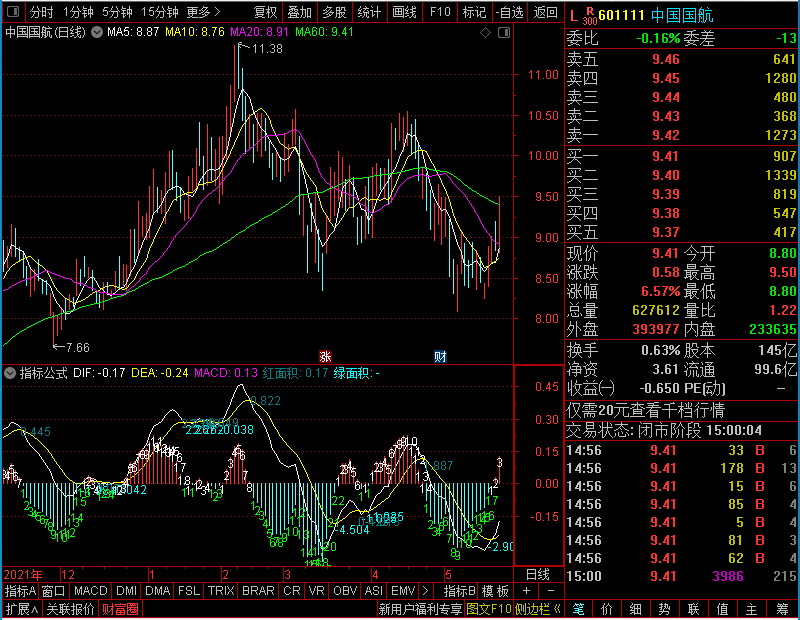Click the 日线 period label
Image resolution: width=800 pixels, height=620 pixels.
click(538, 575)
